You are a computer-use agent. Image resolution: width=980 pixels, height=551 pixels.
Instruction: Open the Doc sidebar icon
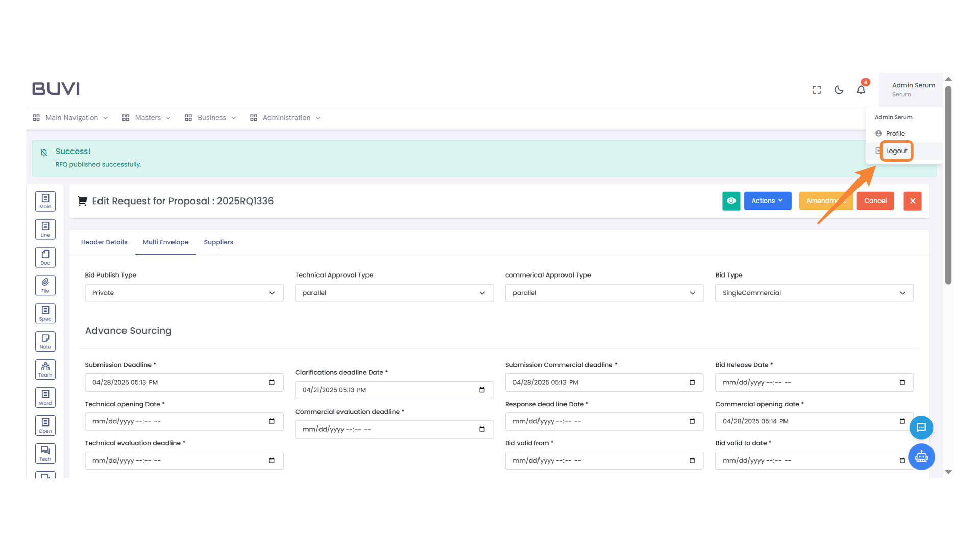click(x=45, y=257)
